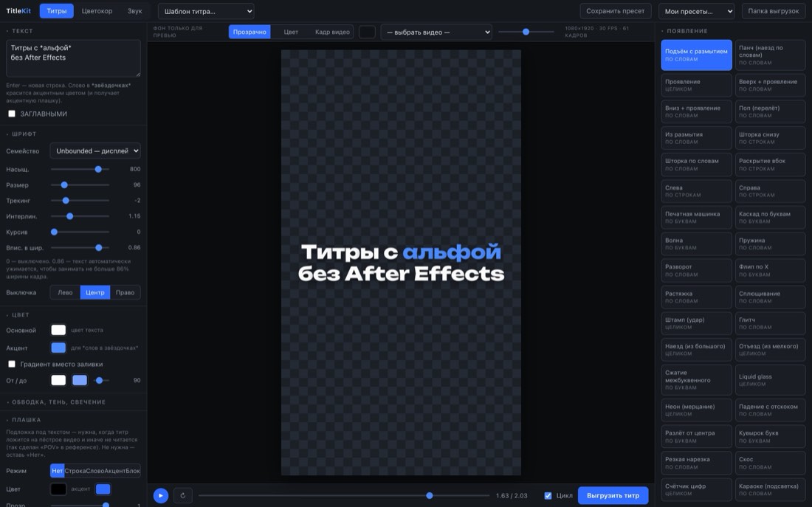Select Подъём с размытием animation
The height and width of the screenshot is (507, 812).
tap(697, 55)
